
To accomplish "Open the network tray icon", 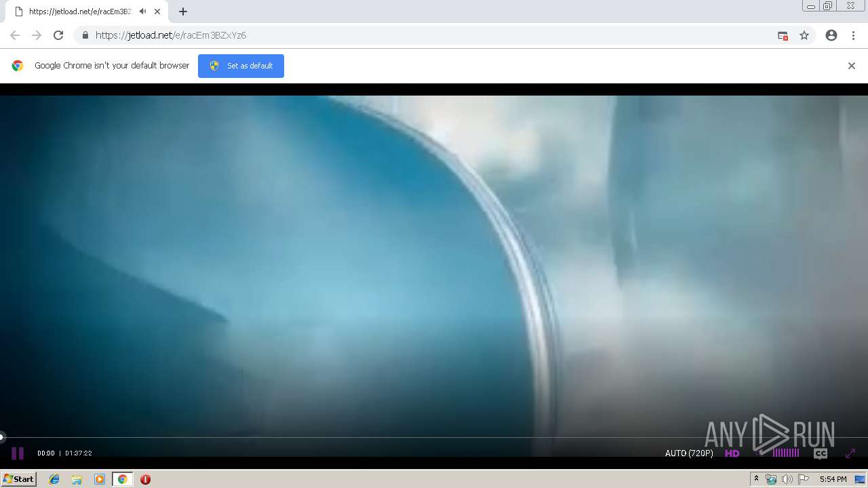I will pos(771,479).
